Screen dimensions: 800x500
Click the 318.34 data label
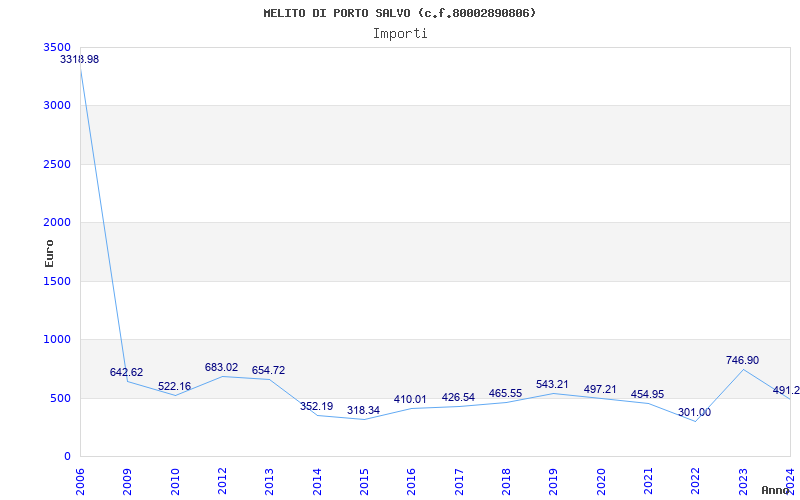[363, 410]
